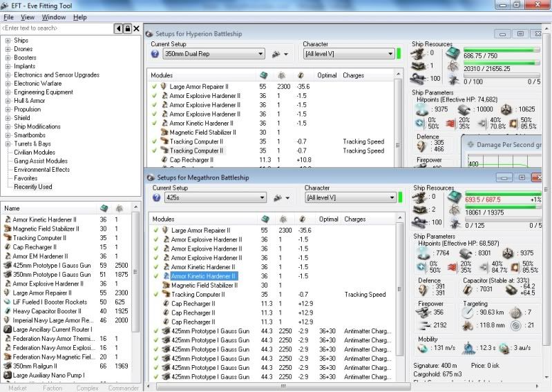
Task: Click Megathron capacitor icon
Action: (468, 290)
